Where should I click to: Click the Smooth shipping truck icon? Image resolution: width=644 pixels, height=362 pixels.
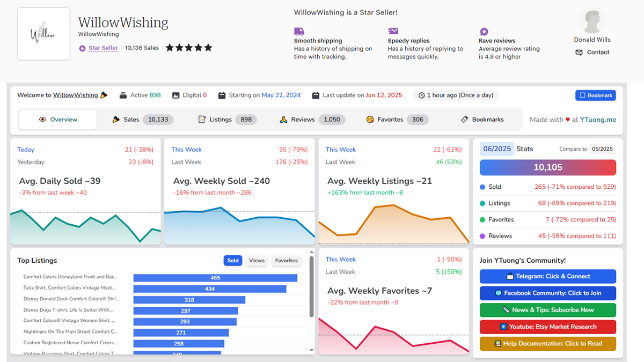pos(299,32)
